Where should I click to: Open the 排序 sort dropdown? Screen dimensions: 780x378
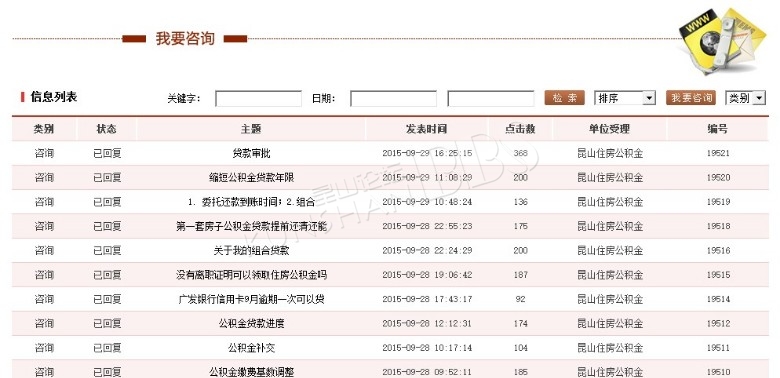[625, 98]
